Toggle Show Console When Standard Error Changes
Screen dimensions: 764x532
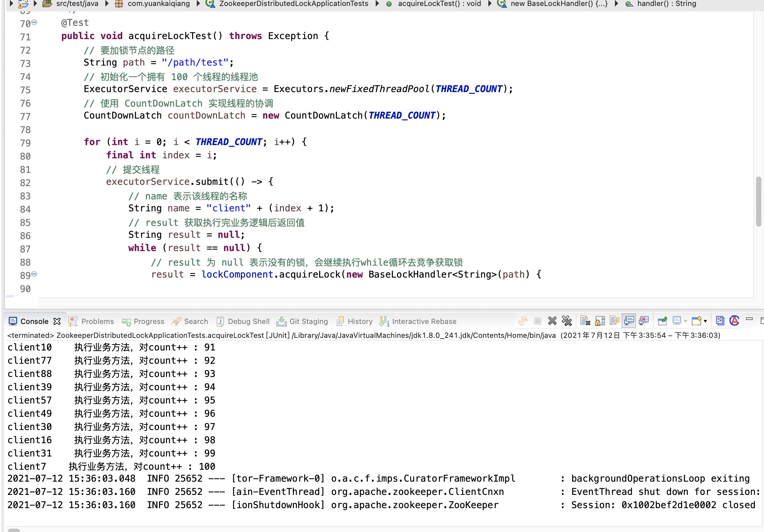tap(643, 321)
